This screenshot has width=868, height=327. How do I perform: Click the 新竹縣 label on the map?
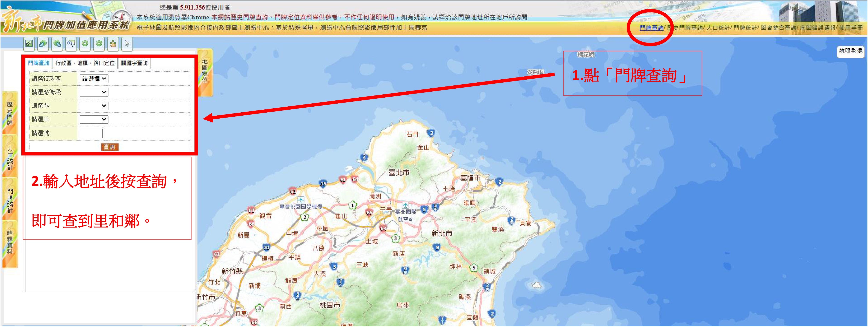[232, 271]
